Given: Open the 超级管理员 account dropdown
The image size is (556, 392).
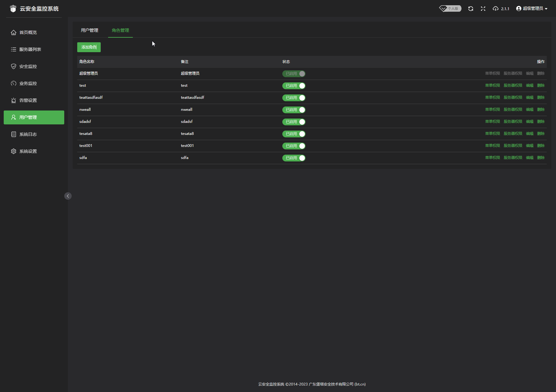Looking at the screenshot, I should click(532, 9).
